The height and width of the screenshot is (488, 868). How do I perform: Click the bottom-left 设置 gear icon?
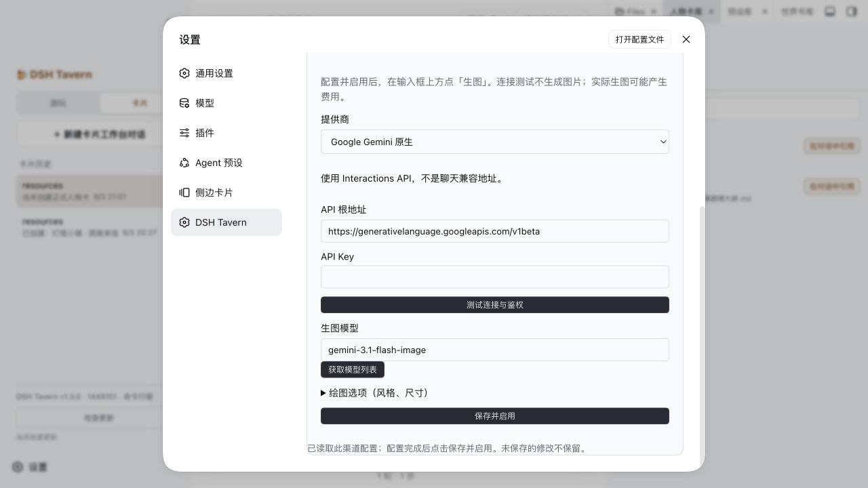coord(18,467)
